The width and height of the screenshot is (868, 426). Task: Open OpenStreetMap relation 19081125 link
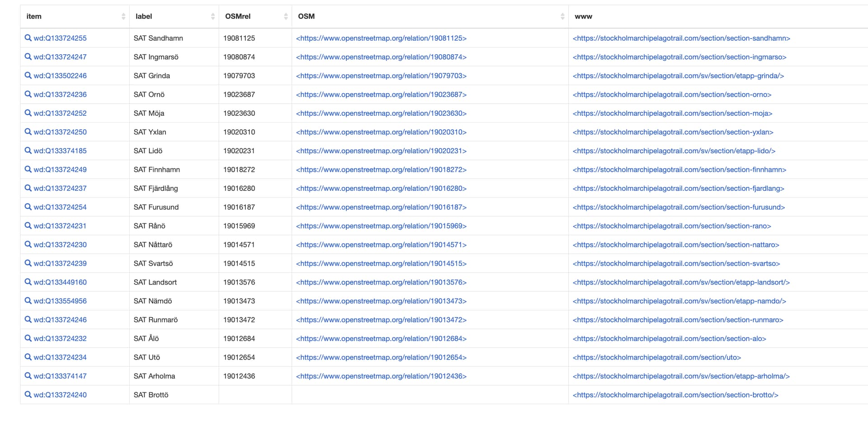point(381,38)
